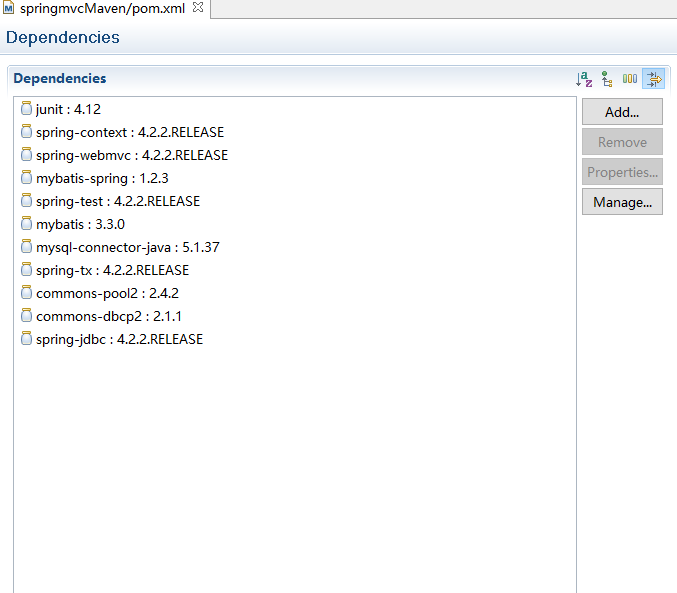Select the springmvcMaven/pom.xml editor tab
This screenshot has height=593, width=677.
[x=102, y=8]
